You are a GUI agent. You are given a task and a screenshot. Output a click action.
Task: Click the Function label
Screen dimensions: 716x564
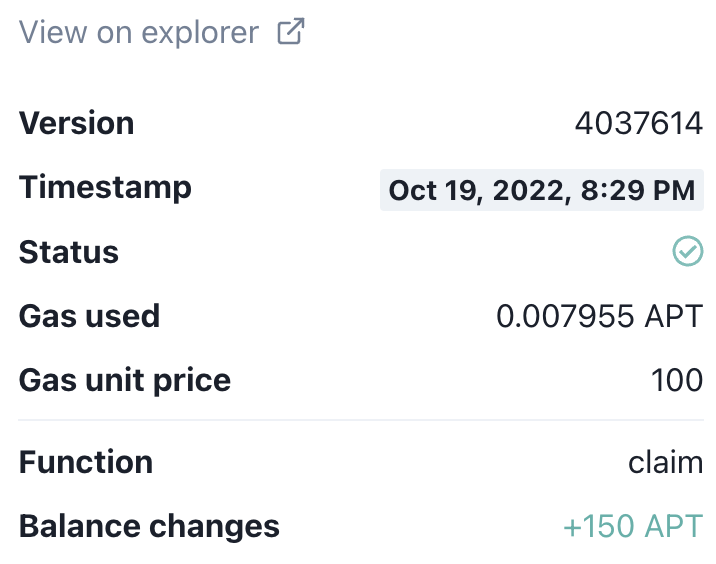pos(86,462)
